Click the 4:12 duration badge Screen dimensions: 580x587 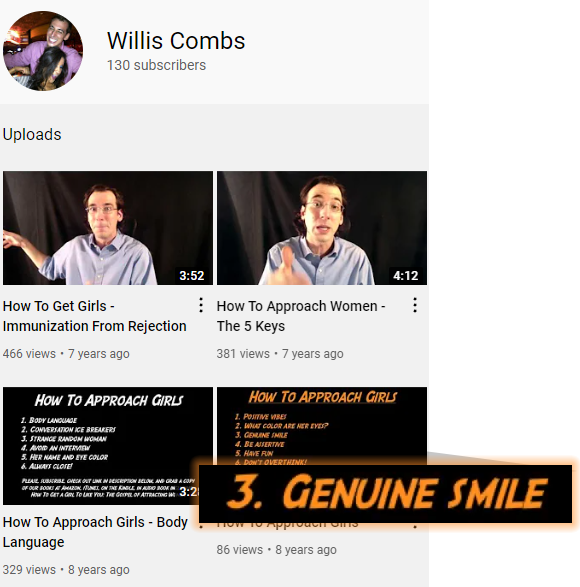406,276
